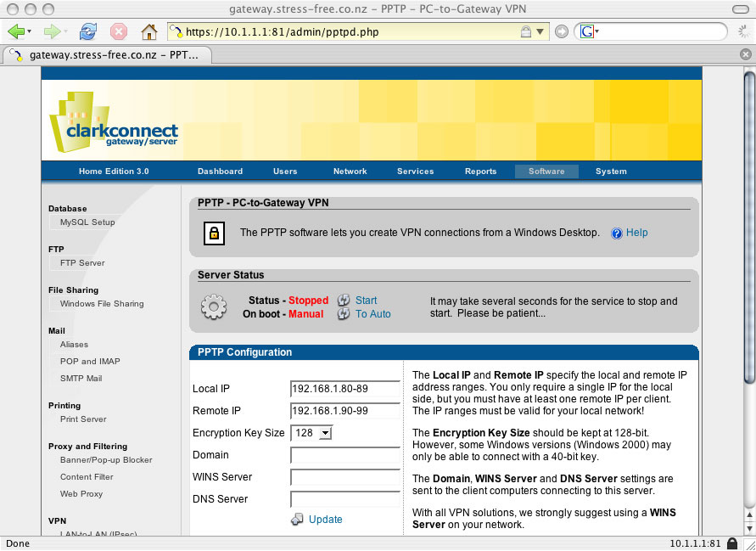Click the Server Status gear icon

click(x=214, y=306)
